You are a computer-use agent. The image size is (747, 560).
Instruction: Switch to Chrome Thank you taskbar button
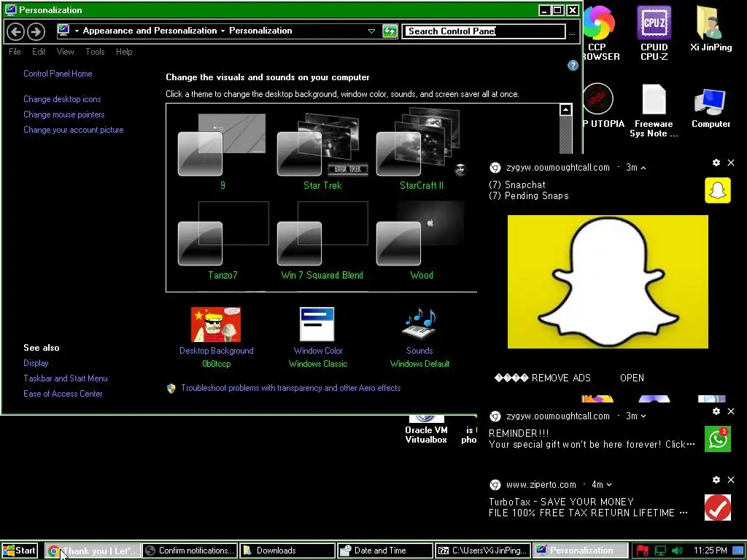(x=93, y=551)
